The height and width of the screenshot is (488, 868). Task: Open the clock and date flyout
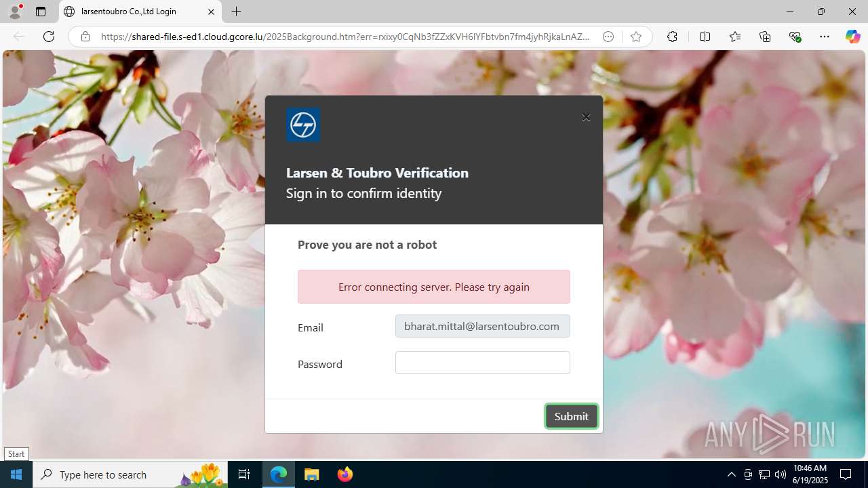[x=810, y=474]
